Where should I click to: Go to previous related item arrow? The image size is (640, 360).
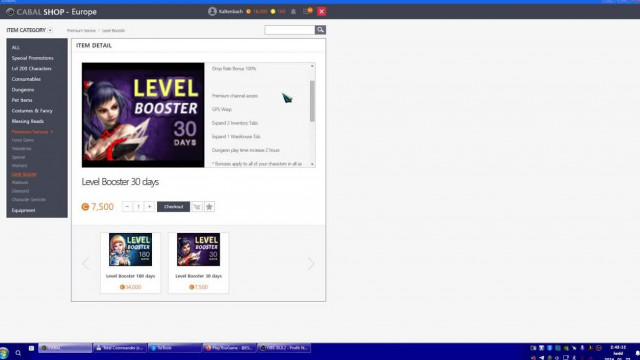tap(86, 263)
